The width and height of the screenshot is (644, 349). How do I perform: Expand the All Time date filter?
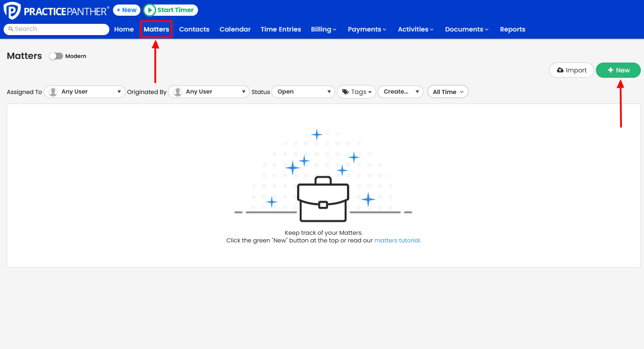pos(447,91)
